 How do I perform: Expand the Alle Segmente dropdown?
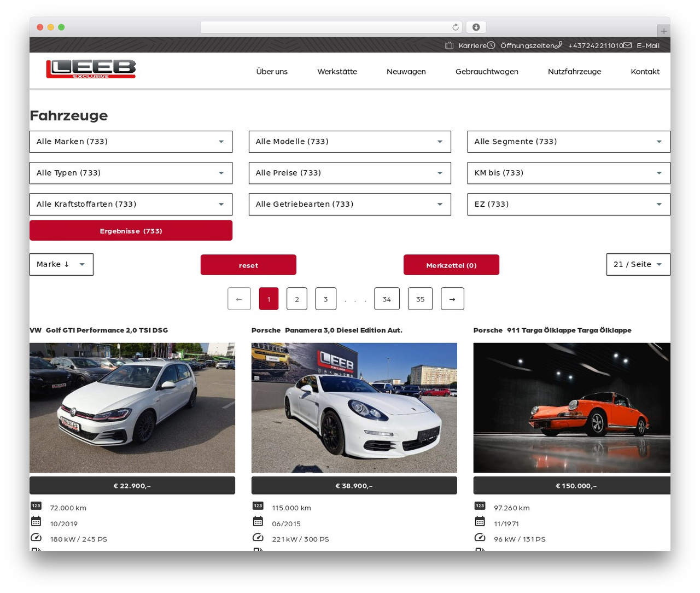(x=569, y=142)
